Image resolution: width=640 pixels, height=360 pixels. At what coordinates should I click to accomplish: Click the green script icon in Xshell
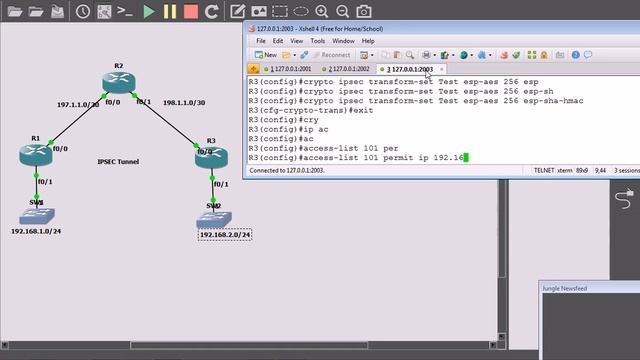(x=516, y=55)
